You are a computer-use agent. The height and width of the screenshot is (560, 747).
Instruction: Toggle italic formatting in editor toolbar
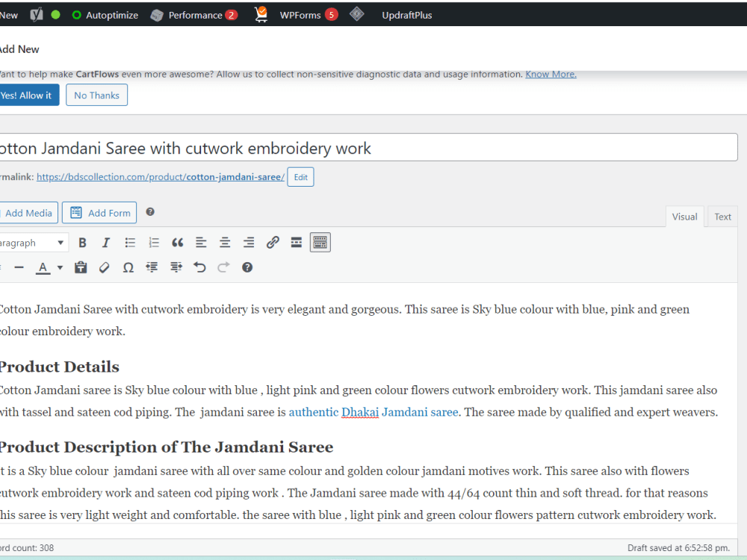[106, 243]
